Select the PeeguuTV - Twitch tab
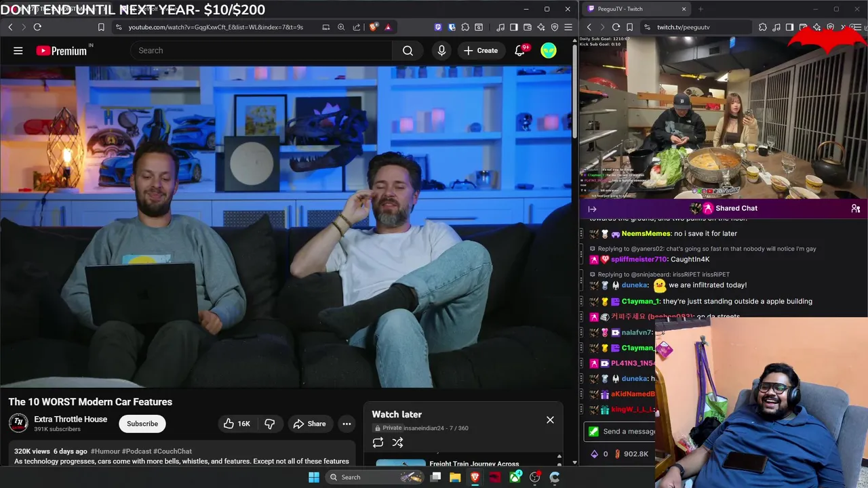Screen dimensions: 868x488 tap(636, 9)
